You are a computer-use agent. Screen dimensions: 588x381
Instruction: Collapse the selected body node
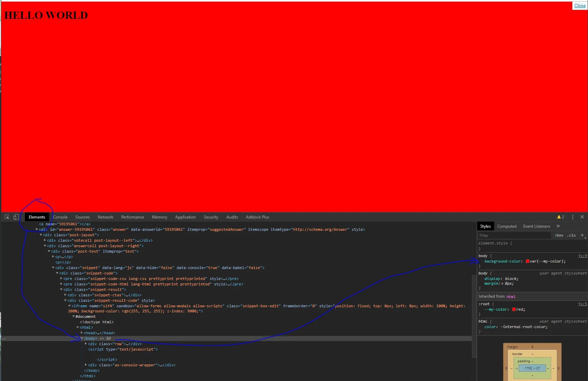82,338
